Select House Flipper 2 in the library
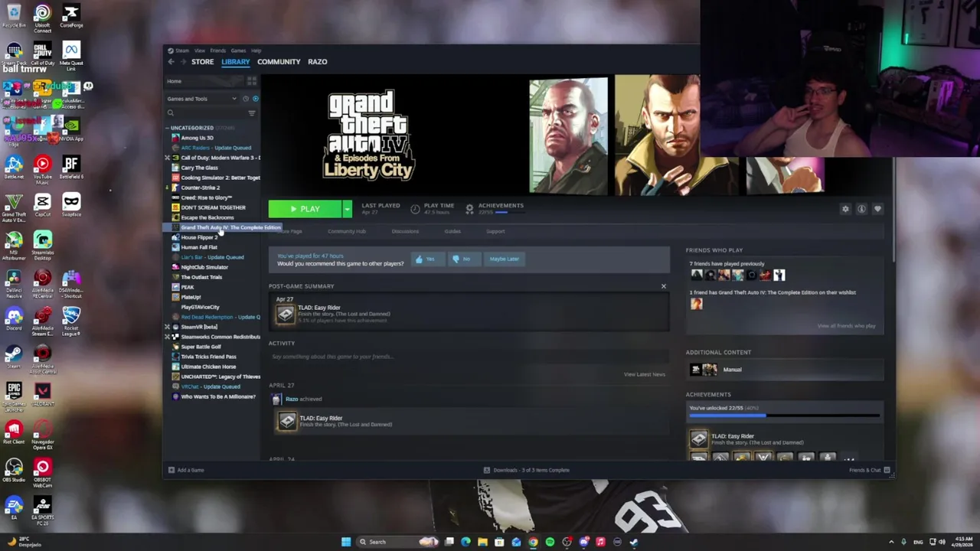Image resolution: width=980 pixels, height=551 pixels. [x=199, y=237]
